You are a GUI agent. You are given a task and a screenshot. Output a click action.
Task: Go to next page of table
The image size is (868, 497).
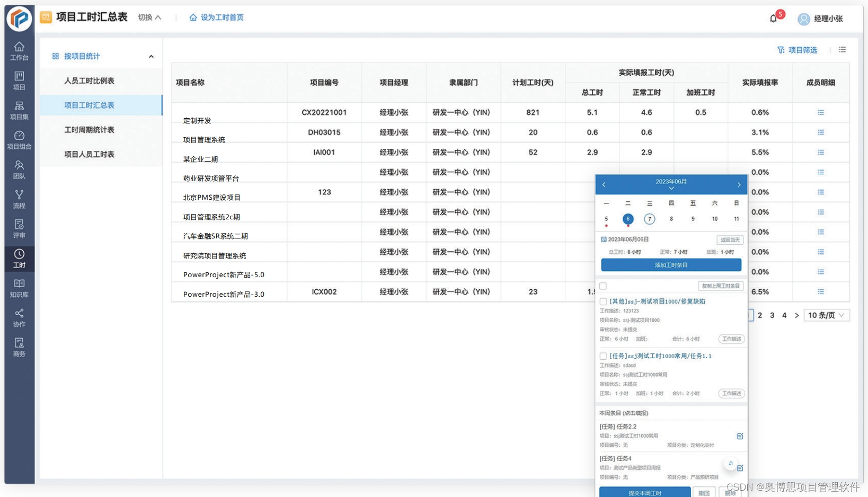click(x=796, y=315)
